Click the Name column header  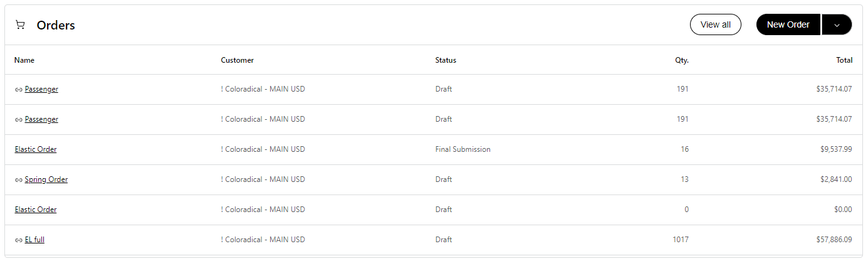24,60
